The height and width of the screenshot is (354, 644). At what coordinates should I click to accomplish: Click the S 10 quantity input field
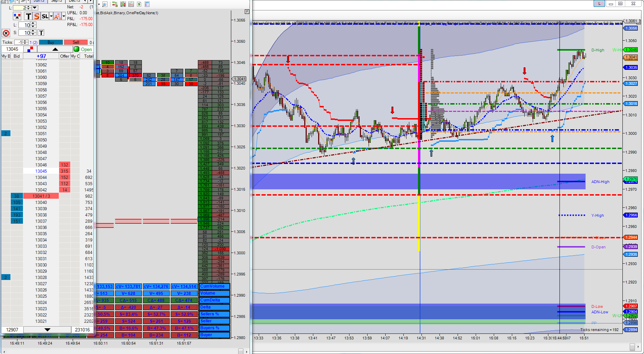tap(25, 33)
